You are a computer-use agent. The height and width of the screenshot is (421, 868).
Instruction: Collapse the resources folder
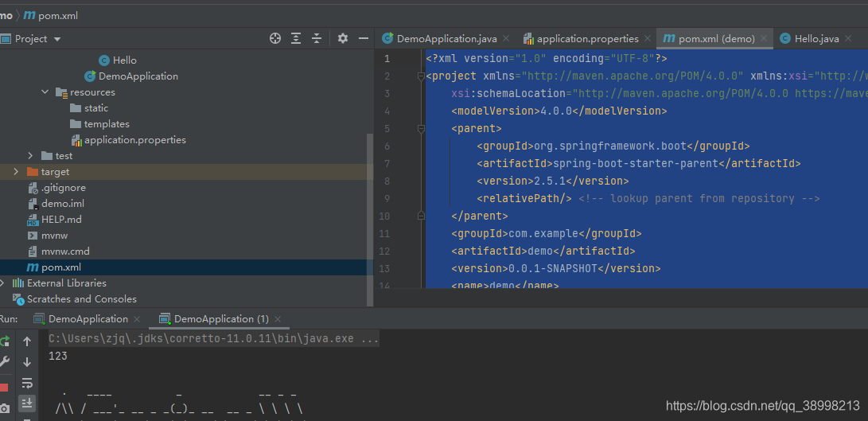coord(45,92)
